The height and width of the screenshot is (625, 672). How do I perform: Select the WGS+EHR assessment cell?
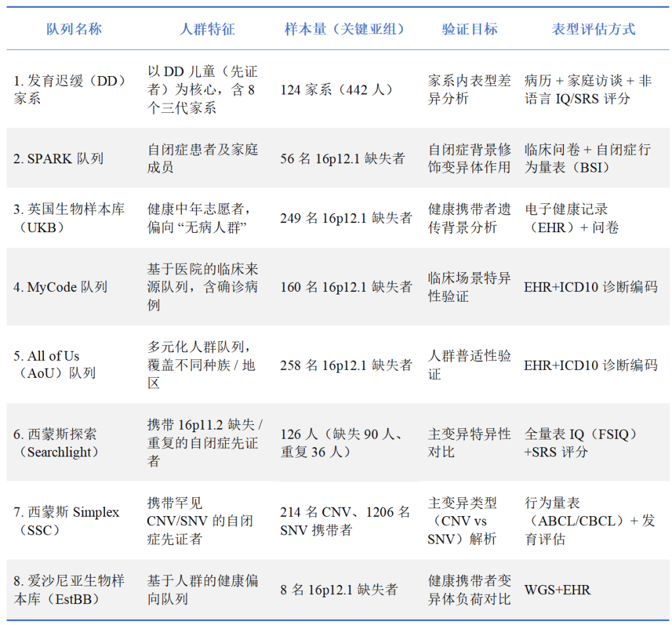(x=557, y=590)
